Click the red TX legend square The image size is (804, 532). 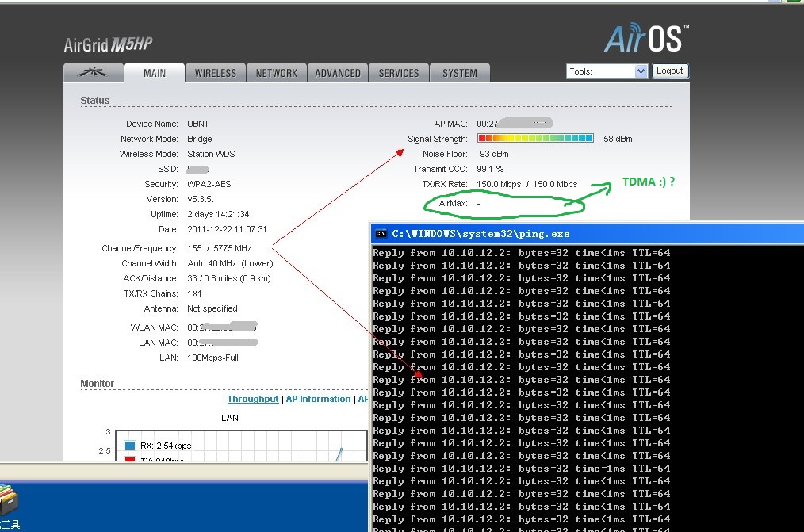tap(129, 460)
